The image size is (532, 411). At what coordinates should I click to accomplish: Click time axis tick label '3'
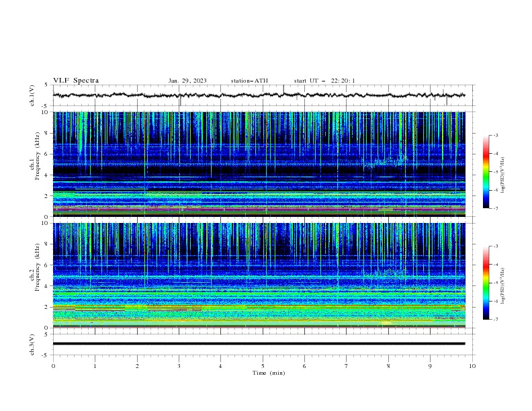tap(179, 366)
